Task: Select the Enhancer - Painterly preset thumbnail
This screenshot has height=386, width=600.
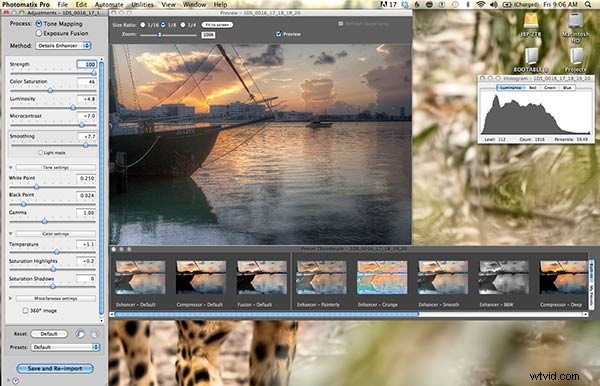Action: [x=321, y=277]
